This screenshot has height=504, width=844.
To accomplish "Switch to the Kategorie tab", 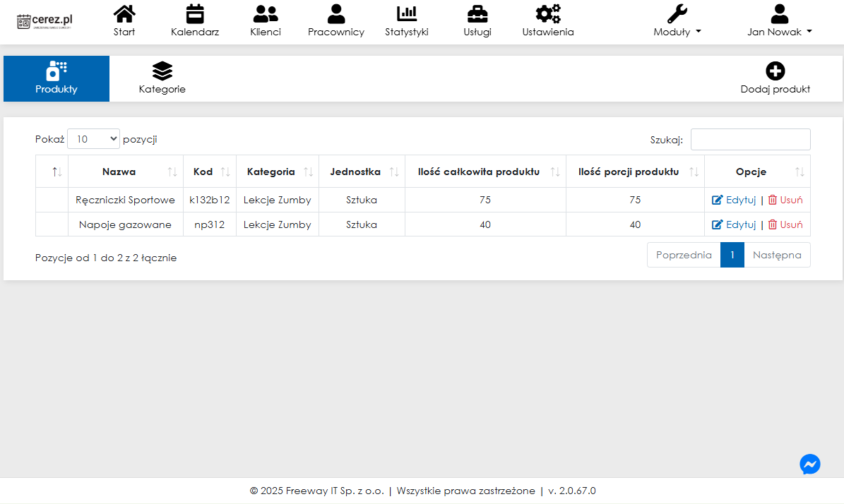I will point(162,78).
